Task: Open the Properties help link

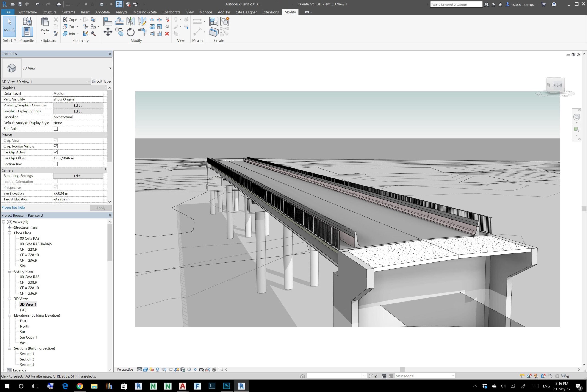Action: pyautogui.click(x=13, y=207)
